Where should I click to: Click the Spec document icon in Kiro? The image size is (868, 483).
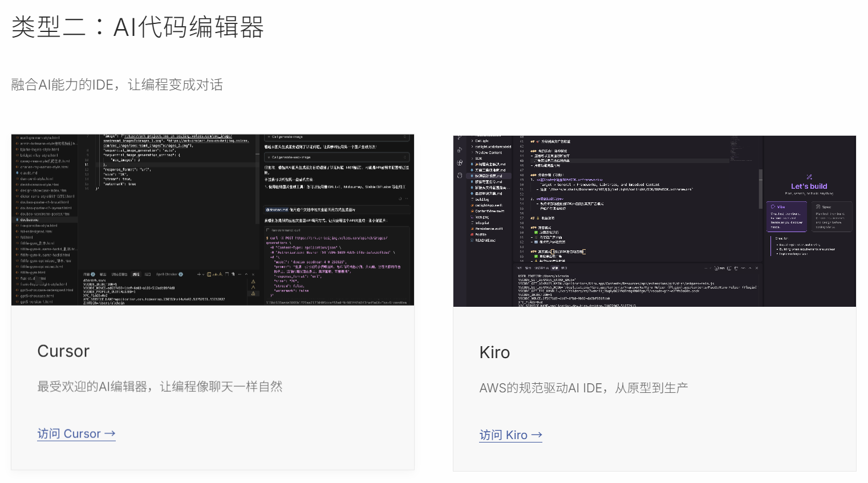pyautogui.click(x=818, y=207)
